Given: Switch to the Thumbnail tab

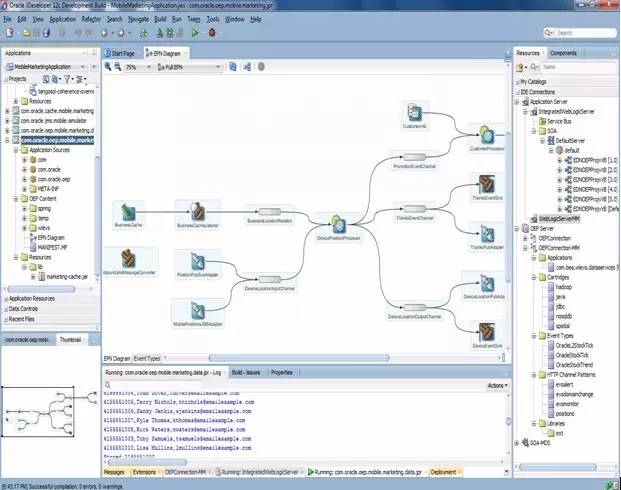Looking at the screenshot, I should (x=70, y=339).
